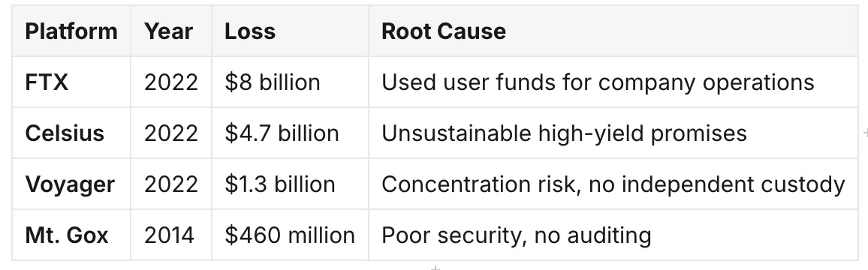Click the Loss column header
868x270 pixels.
[x=290, y=31]
